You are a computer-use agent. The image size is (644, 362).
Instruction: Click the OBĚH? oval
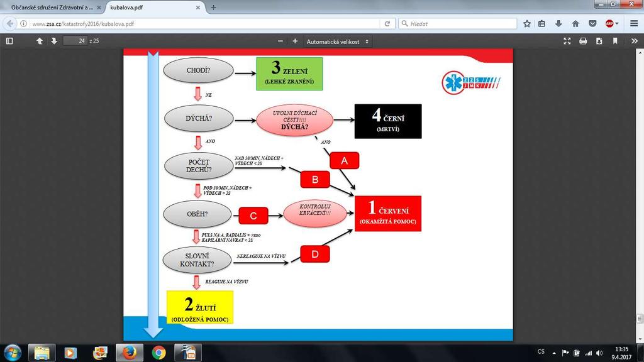pos(197,214)
